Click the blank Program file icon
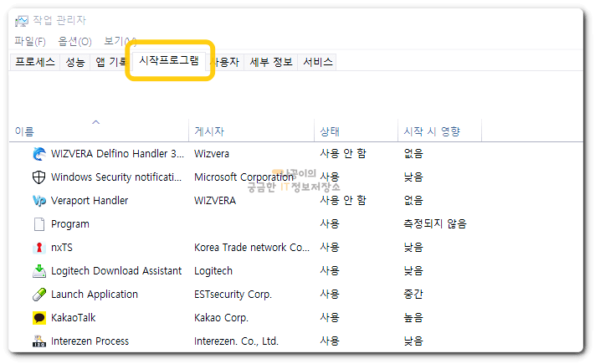The width and height of the screenshot is (595, 364). point(39,224)
